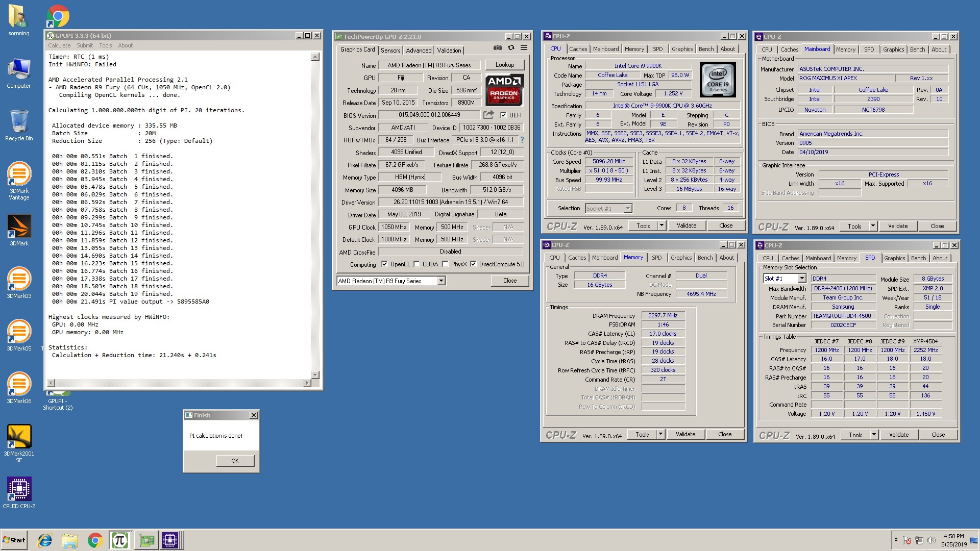
Task: Launch the 3DMark desktop shortcut
Action: pyautogui.click(x=19, y=230)
